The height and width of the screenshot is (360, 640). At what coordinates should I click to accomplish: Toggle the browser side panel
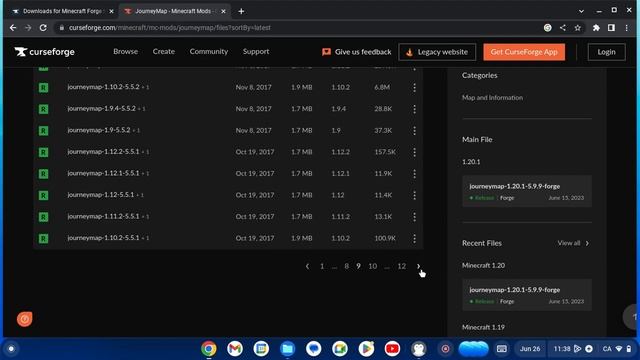point(611,28)
